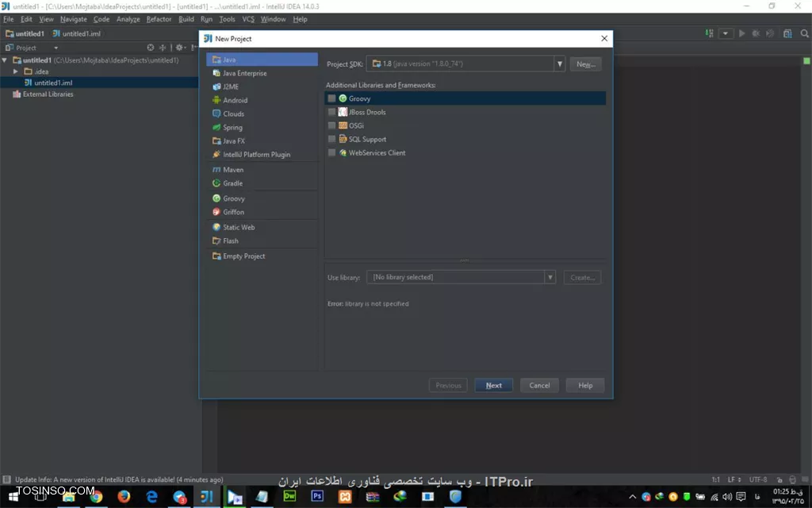Choose IntelliJ Platform Plugin project type
This screenshot has width=812, height=508.
click(x=262, y=154)
